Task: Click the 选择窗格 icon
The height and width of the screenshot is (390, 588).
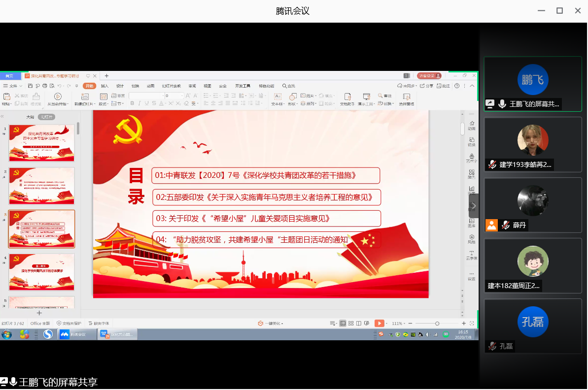Action: point(407,97)
